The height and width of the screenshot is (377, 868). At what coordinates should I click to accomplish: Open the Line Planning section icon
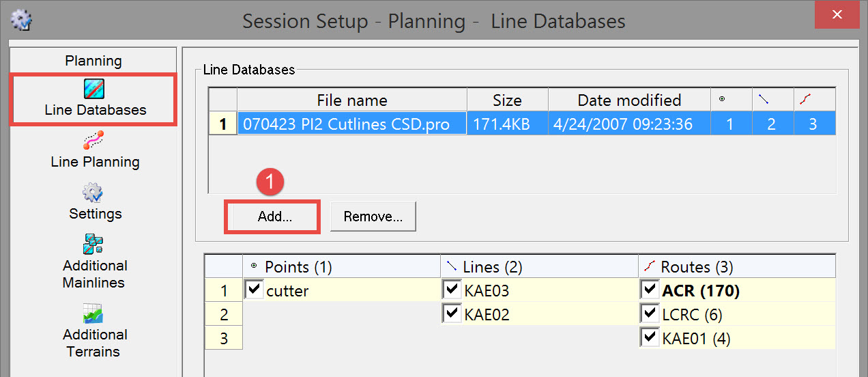[x=95, y=141]
